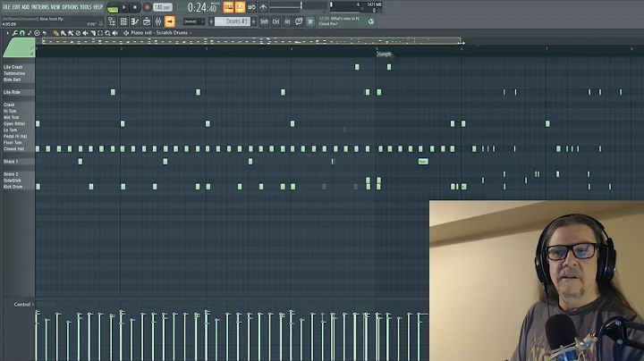Open the shopping cart store icon
The image size is (644, 361).
tap(310, 21)
